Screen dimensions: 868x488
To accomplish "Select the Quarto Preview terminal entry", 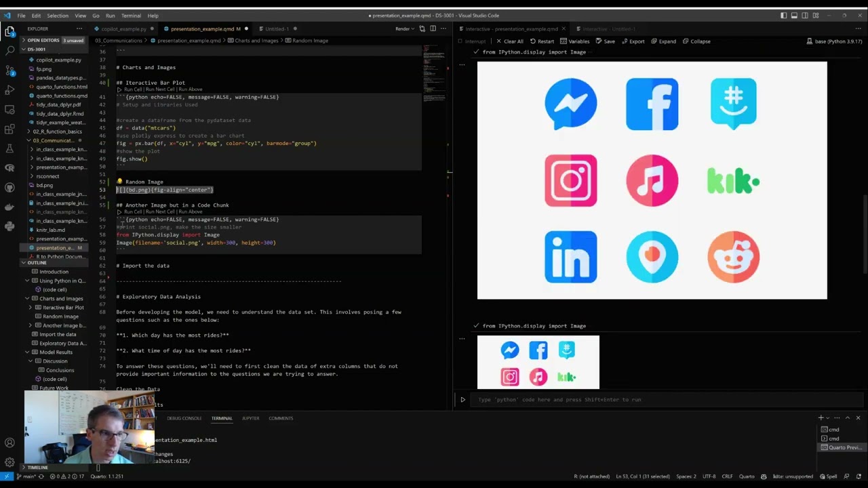I will point(841,447).
